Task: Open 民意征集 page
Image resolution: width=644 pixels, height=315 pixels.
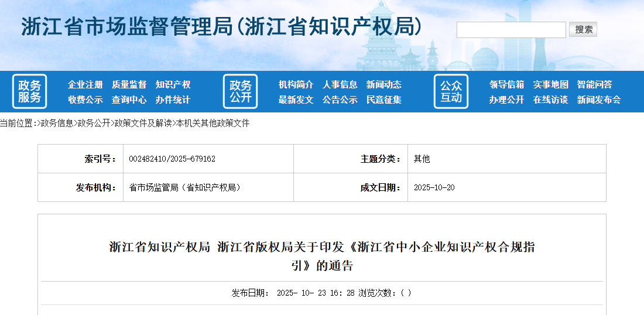Action: [383, 100]
